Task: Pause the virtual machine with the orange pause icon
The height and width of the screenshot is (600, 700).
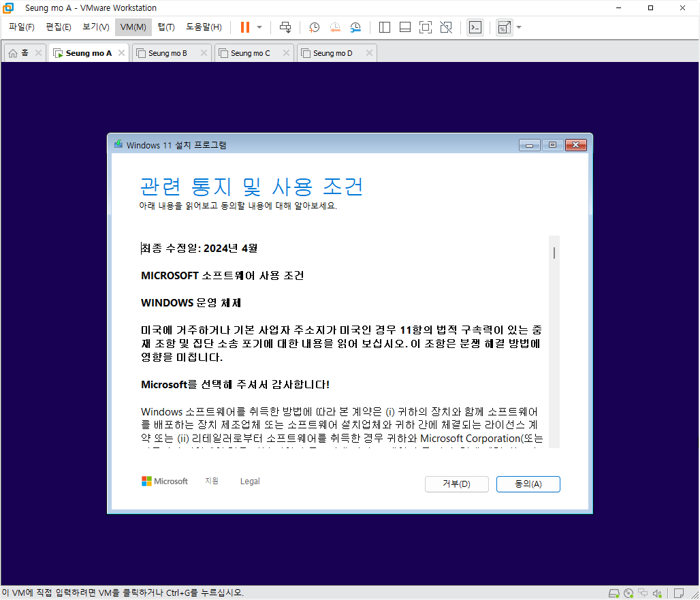Action: pyautogui.click(x=244, y=27)
